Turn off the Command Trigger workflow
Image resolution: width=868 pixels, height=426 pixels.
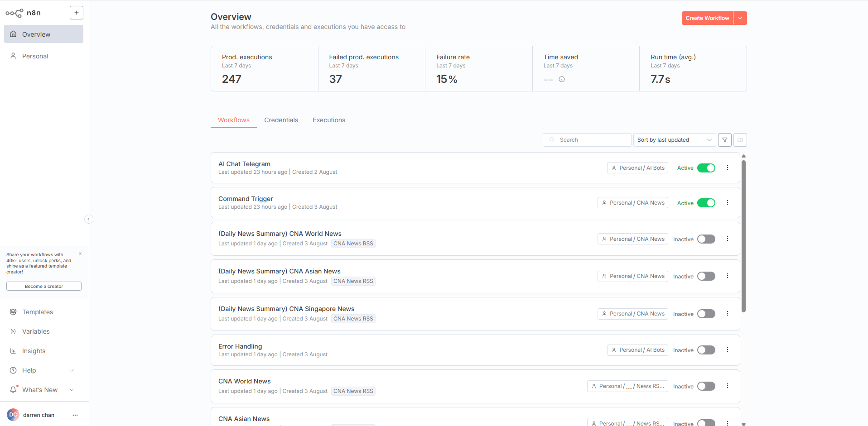click(706, 203)
